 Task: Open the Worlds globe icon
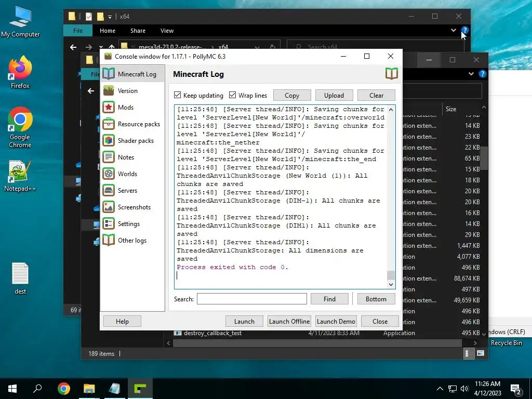click(x=109, y=174)
